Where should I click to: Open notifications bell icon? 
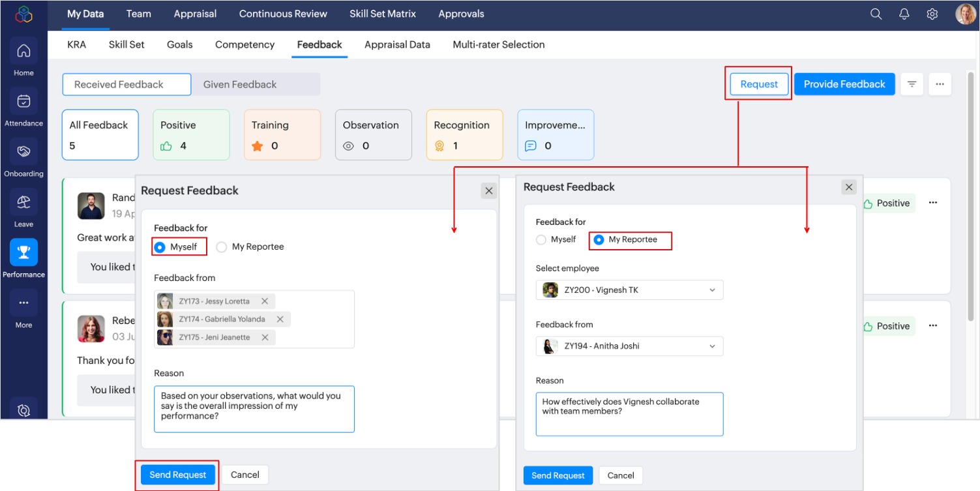pyautogui.click(x=904, y=14)
